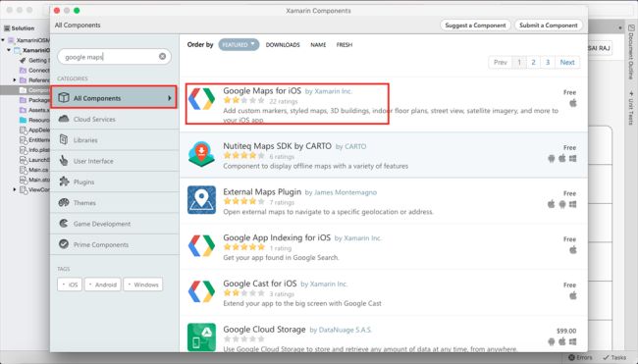Click Suggest a Component button
The image size is (638, 364).
pyautogui.click(x=475, y=26)
